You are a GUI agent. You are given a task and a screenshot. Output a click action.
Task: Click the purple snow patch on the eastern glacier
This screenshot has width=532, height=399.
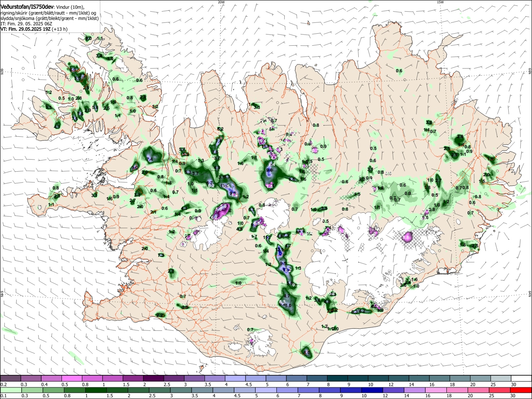coord(408,237)
